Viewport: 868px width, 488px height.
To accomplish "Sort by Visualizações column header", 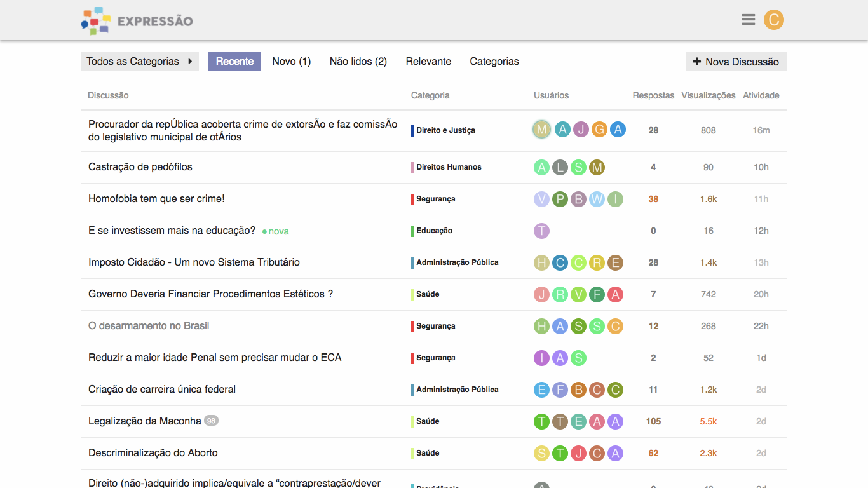I will pos(708,95).
